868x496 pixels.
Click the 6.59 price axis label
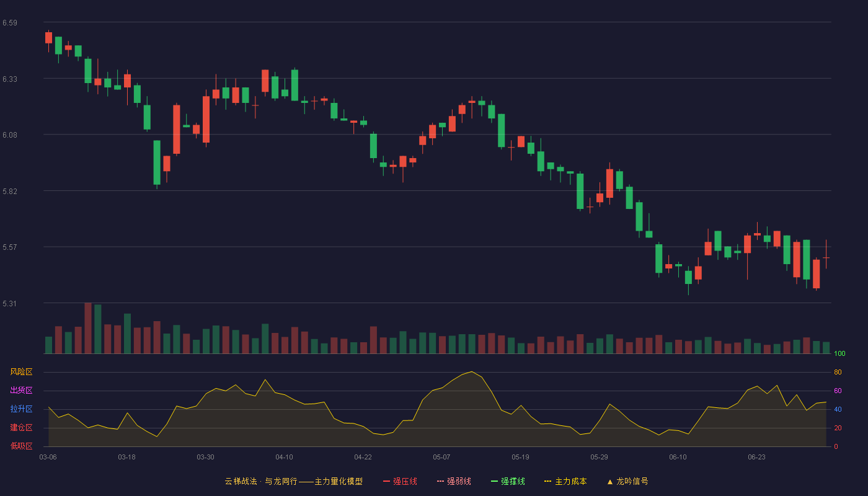click(x=10, y=23)
